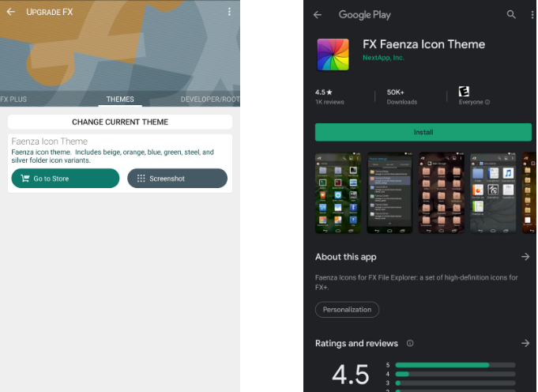Open search in Google Play
The image size is (538, 392).
click(x=511, y=14)
